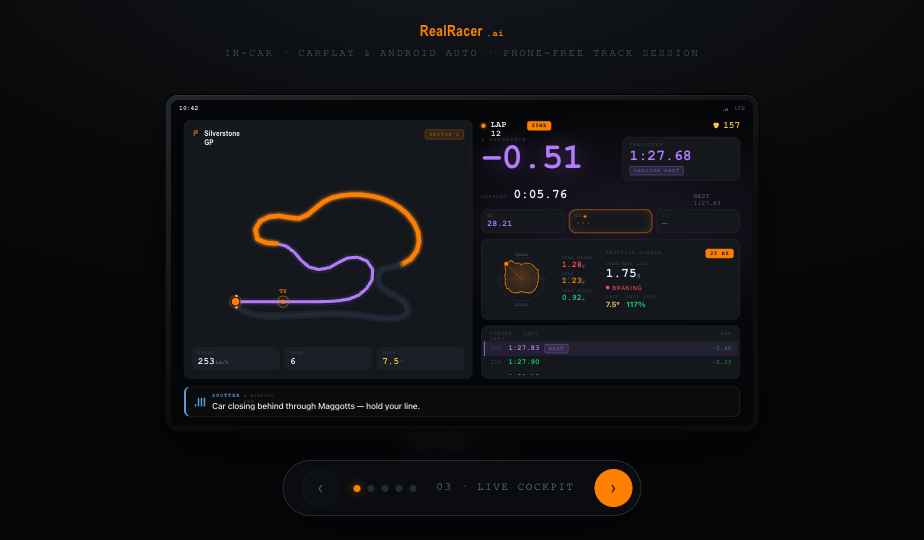Click the spotter audio bars icon
The image size is (924, 540).
coord(200,402)
